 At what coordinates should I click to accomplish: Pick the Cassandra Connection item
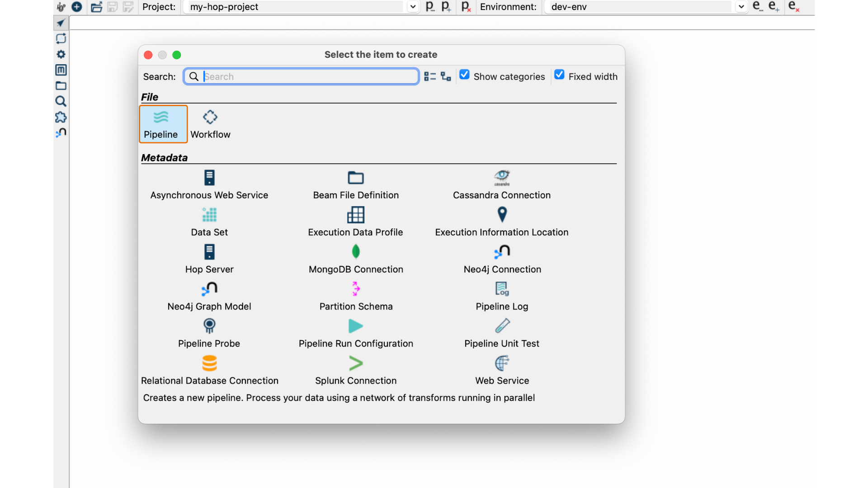[502, 185]
